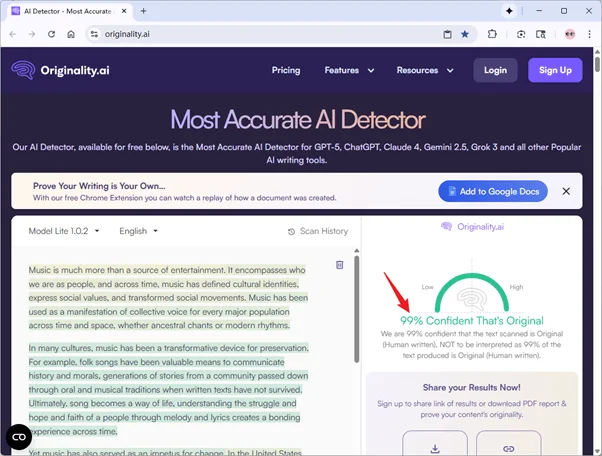Open Chrome three-dot menu

pos(587,33)
